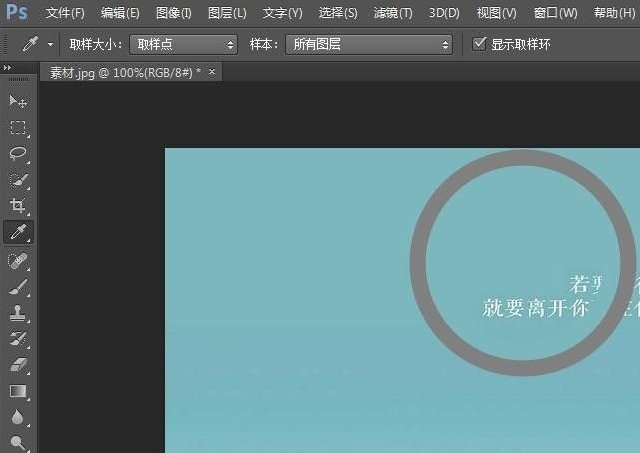Image resolution: width=640 pixels, height=453 pixels.
Task: Select the Rectangular Marquee tool
Action: click(18, 127)
